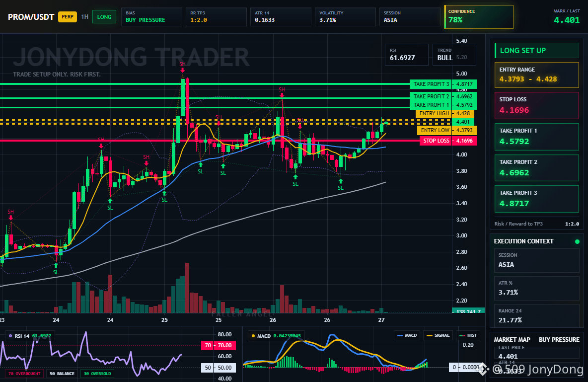Click the Take Profit 2 chart label

coord(431,96)
